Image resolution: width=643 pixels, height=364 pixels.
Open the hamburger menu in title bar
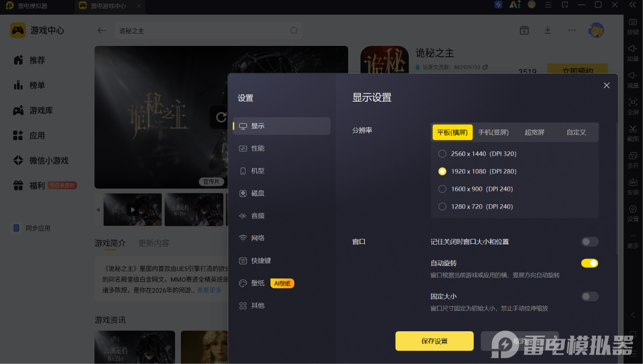tap(548, 5)
